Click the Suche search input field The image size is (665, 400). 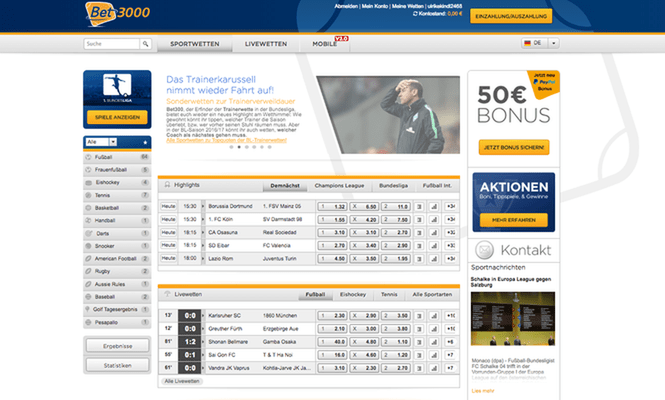[112, 44]
